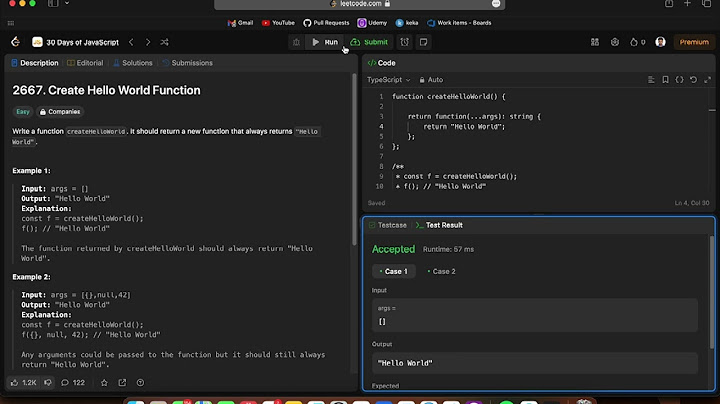This screenshot has height=404, width=720.
Task: Open the keka bookmark
Action: pos(407,23)
